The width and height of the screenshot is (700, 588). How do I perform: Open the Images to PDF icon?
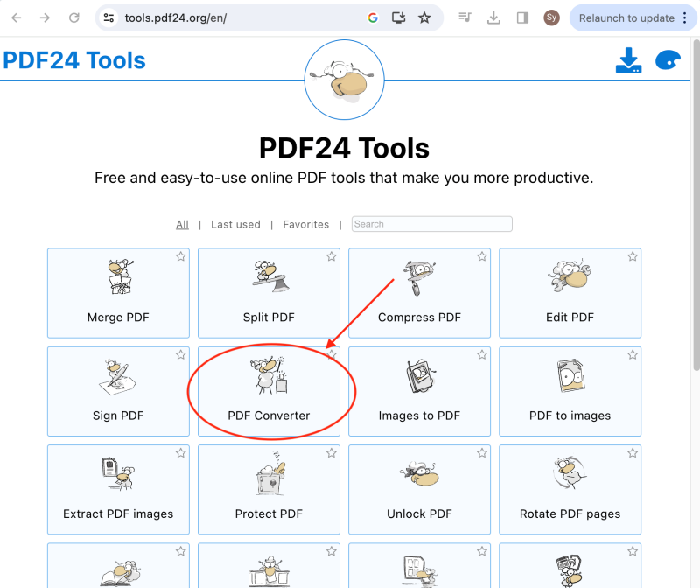tap(421, 376)
